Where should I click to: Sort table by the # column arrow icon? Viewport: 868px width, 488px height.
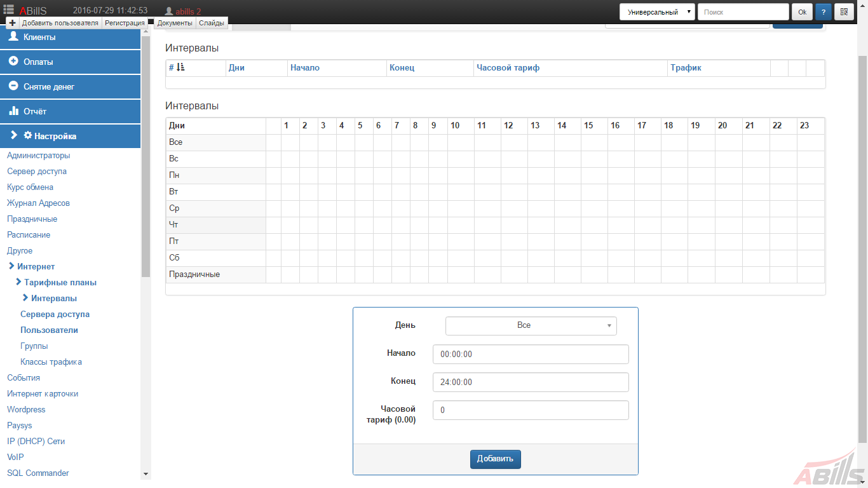pyautogui.click(x=180, y=67)
